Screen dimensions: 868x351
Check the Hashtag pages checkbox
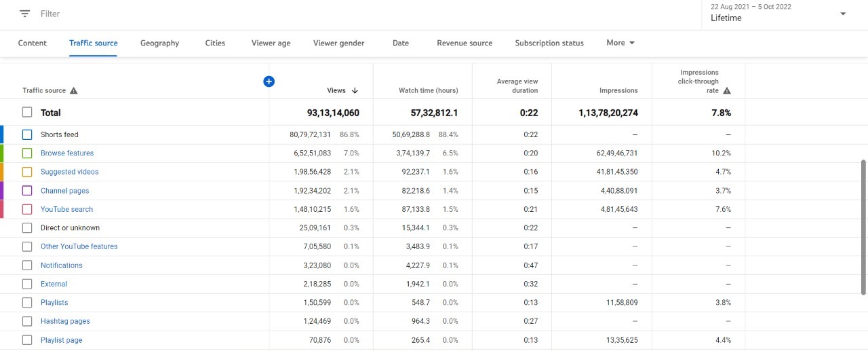[x=27, y=321]
